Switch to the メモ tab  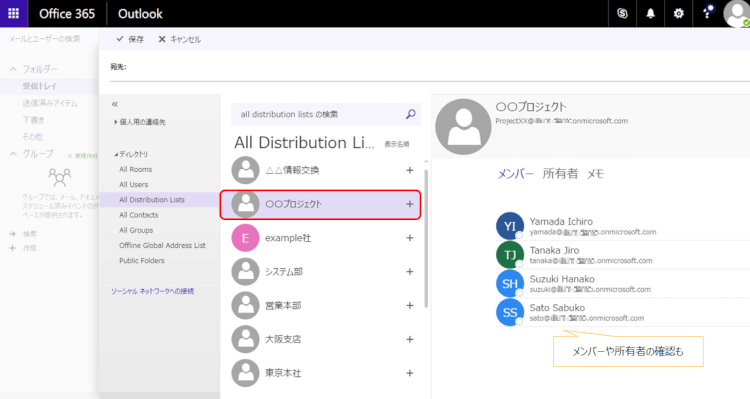[x=596, y=174]
